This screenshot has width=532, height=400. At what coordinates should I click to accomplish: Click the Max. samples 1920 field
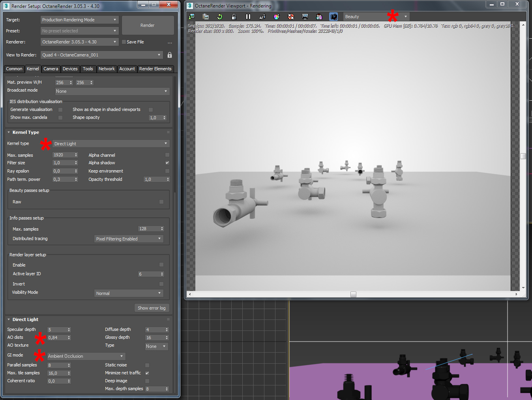pyautogui.click(x=63, y=155)
